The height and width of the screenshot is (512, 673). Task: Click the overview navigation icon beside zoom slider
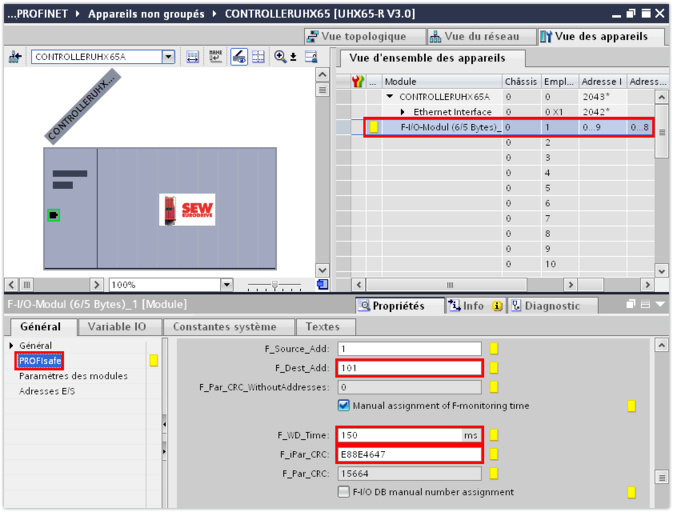click(x=322, y=285)
